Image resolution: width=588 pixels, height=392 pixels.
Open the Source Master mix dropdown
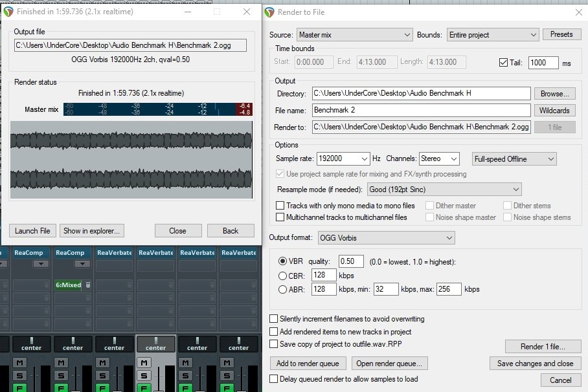coord(354,35)
